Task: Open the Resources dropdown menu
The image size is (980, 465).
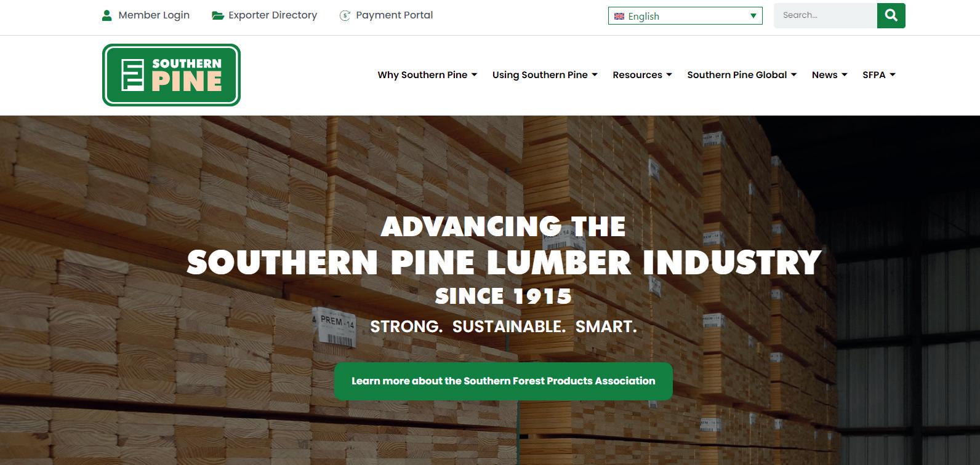Action: pyautogui.click(x=642, y=75)
